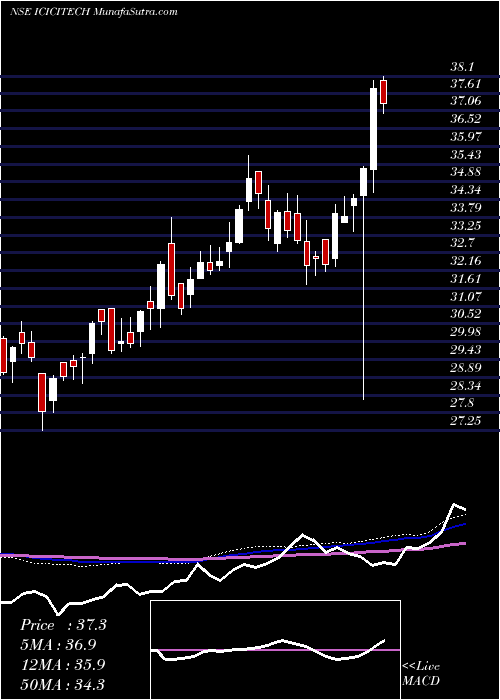Click the 30.52 price axis label
This screenshot has height=700, width=500.
coord(466,314)
